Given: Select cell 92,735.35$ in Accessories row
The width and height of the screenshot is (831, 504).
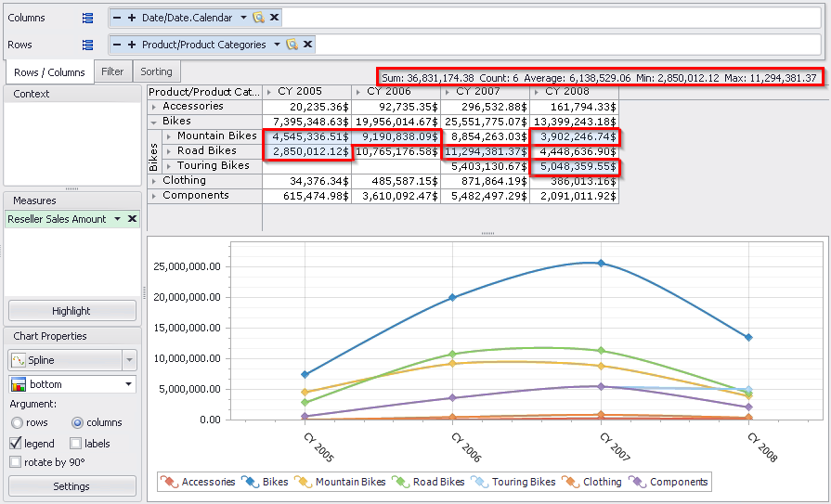Looking at the screenshot, I should pos(396,107).
